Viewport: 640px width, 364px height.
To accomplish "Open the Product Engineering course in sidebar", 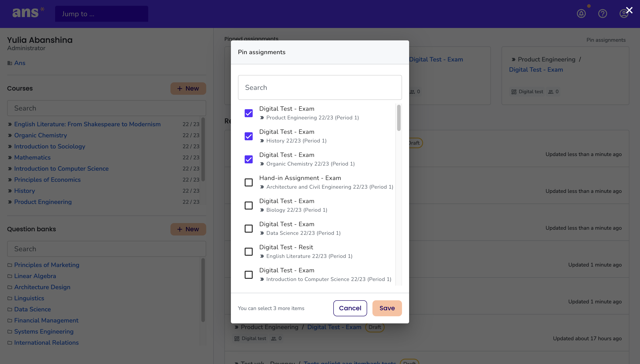I will point(43,202).
